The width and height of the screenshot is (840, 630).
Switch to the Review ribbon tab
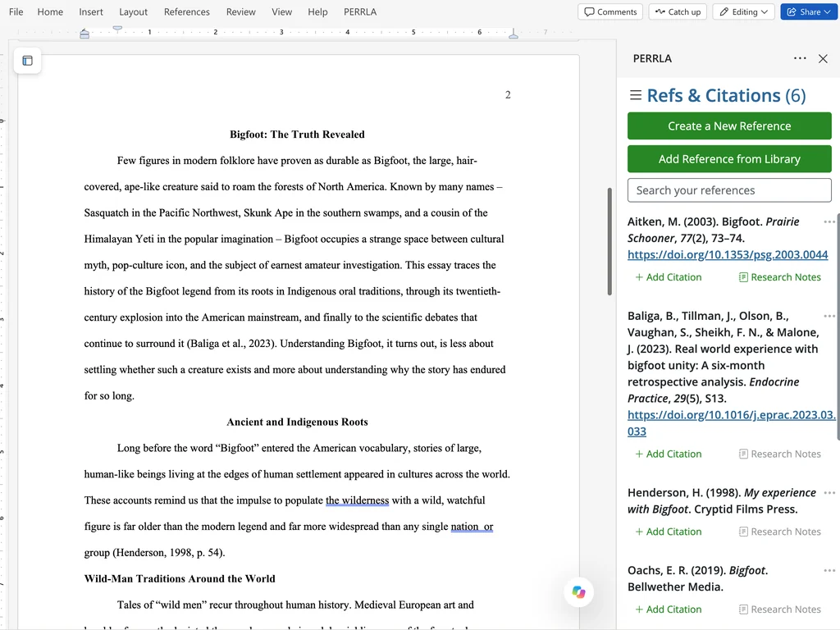(240, 11)
